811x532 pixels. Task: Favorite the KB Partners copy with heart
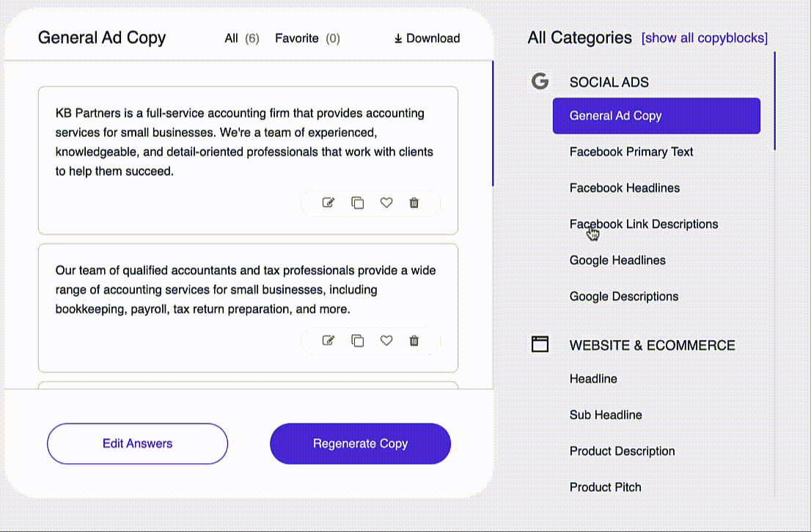click(x=386, y=203)
